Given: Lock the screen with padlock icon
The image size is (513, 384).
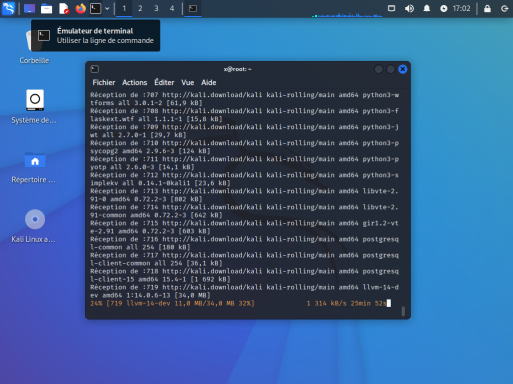Looking at the screenshot, I should point(487,8).
